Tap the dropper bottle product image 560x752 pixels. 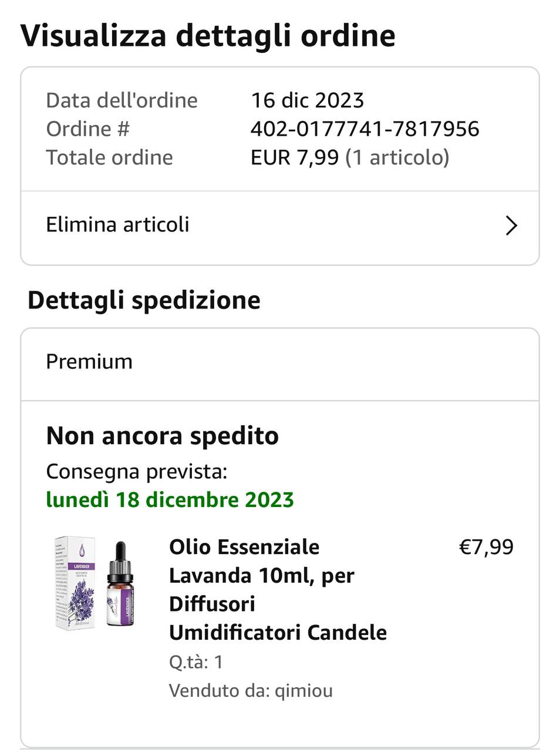point(120,583)
